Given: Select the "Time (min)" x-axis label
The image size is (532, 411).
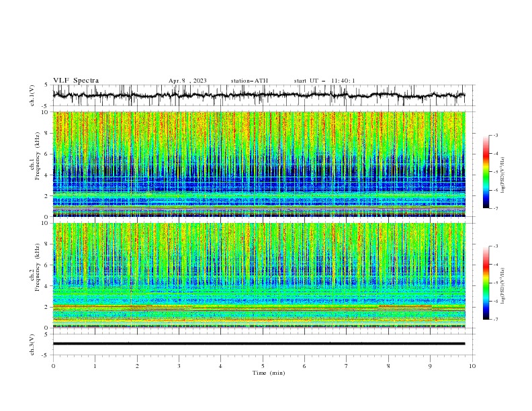Looking at the screenshot, I should click(x=269, y=373).
